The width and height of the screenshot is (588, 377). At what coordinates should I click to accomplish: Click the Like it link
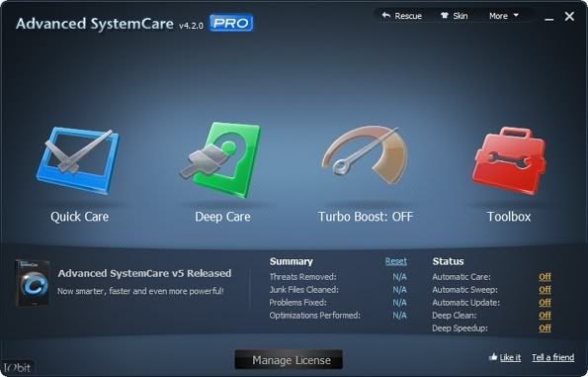tap(510, 357)
